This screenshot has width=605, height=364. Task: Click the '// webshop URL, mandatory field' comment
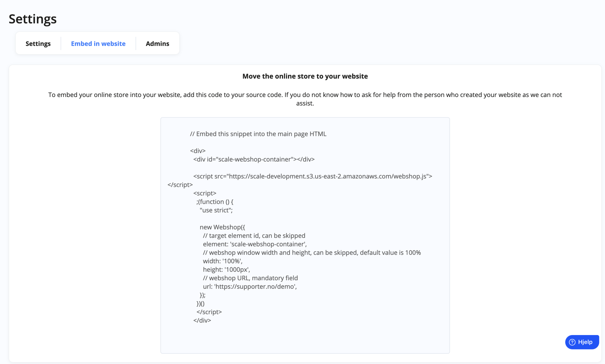pyautogui.click(x=251, y=278)
